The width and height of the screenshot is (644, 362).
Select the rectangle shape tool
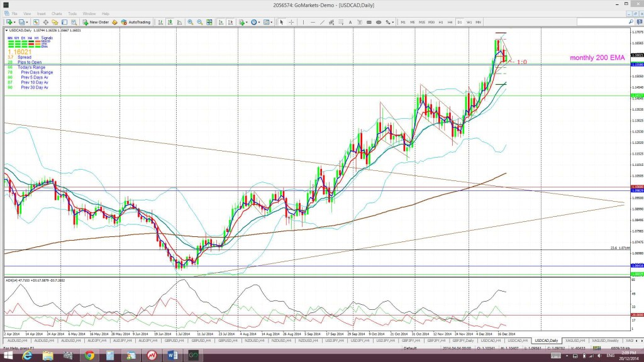pos(369,22)
